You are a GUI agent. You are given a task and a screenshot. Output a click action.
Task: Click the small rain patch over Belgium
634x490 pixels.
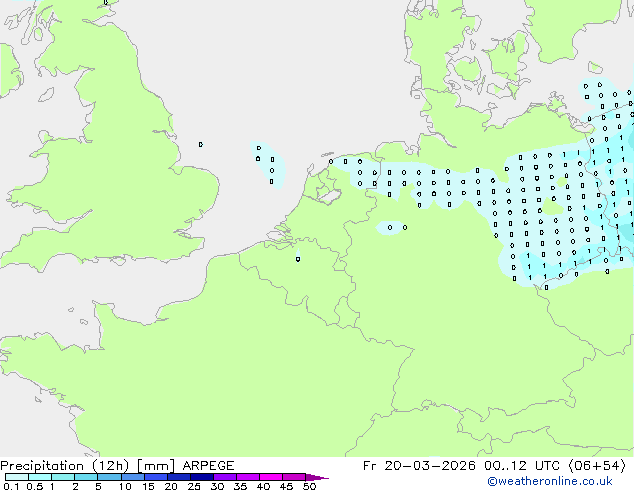(x=298, y=256)
